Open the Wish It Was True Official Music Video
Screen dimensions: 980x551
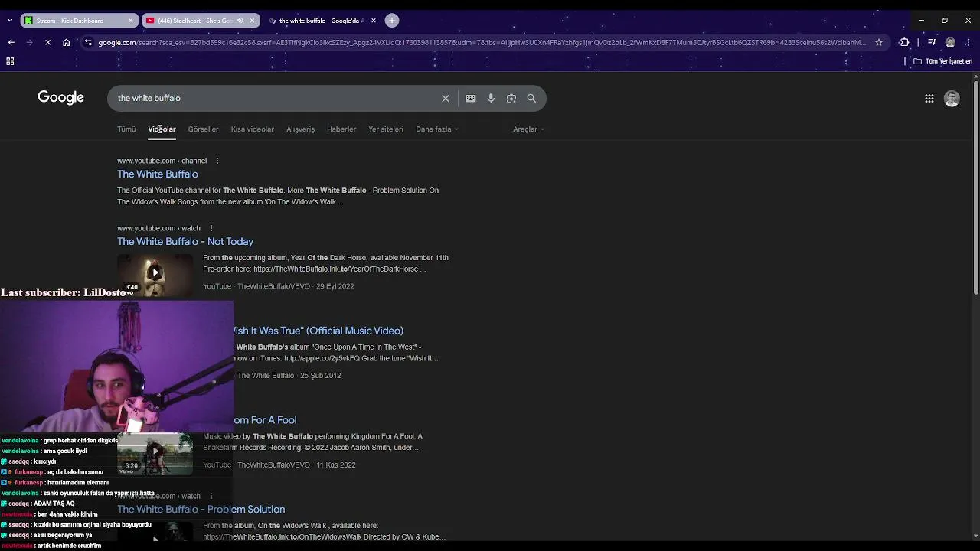pyautogui.click(x=317, y=331)
